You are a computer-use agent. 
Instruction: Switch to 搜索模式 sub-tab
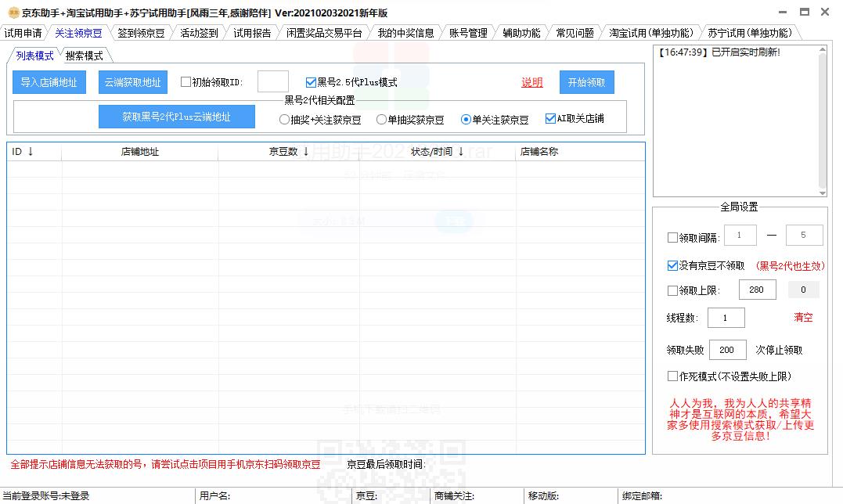(84, 56)
